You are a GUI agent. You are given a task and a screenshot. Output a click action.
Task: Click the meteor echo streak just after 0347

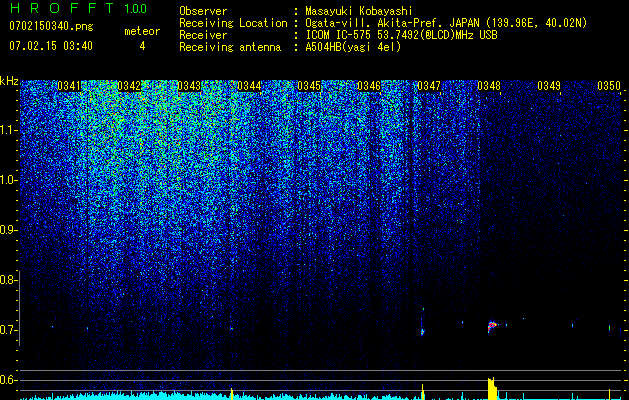[x=422, y=323]
